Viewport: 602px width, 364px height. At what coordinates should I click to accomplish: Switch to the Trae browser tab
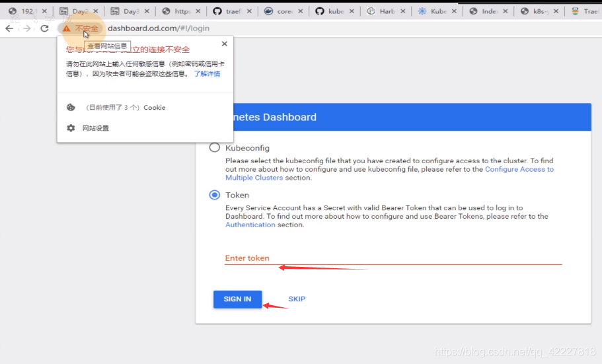(585, 11)
